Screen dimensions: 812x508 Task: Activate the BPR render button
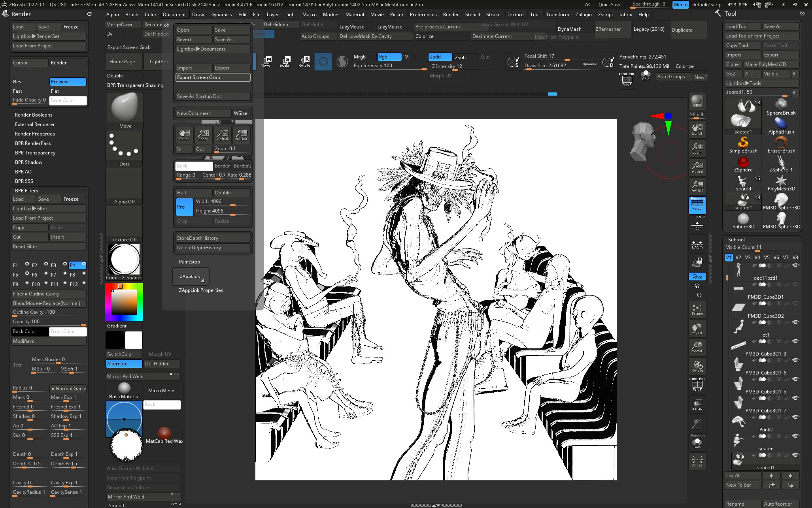pos(697,101)
